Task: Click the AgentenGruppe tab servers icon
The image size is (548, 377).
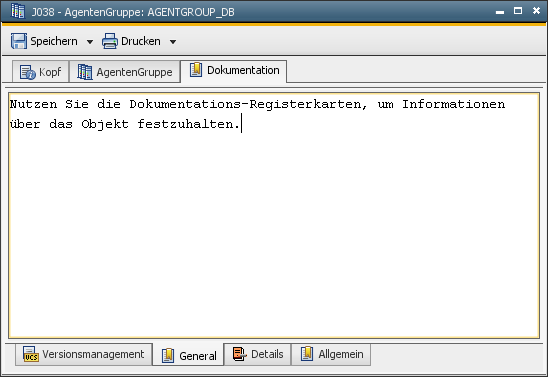Action: coord(85,72)
